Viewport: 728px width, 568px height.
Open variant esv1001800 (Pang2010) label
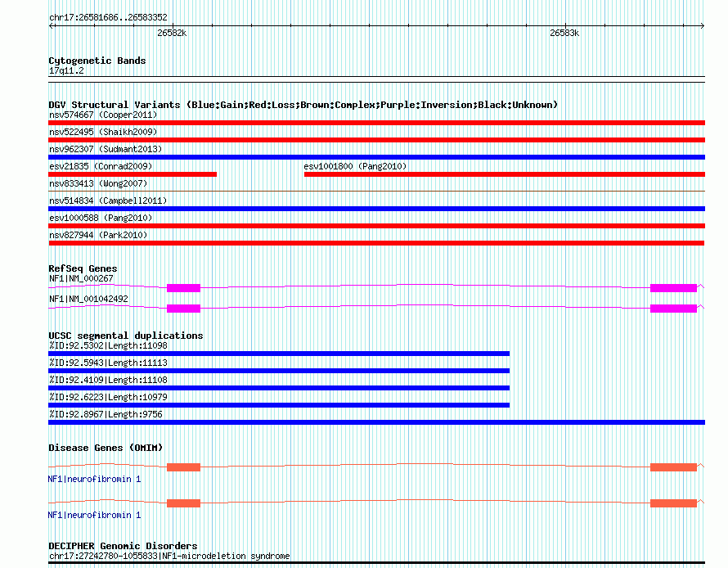(355, 166)
